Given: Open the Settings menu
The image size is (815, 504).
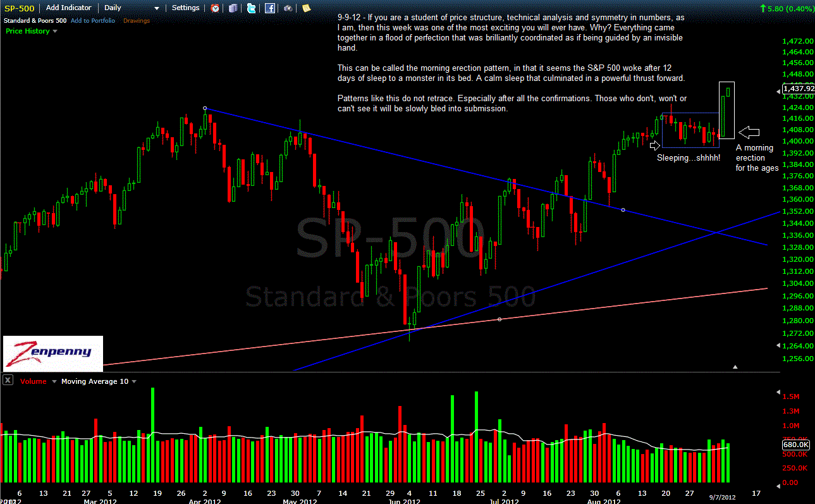Looking at the screenshot, I should (185, 8).
